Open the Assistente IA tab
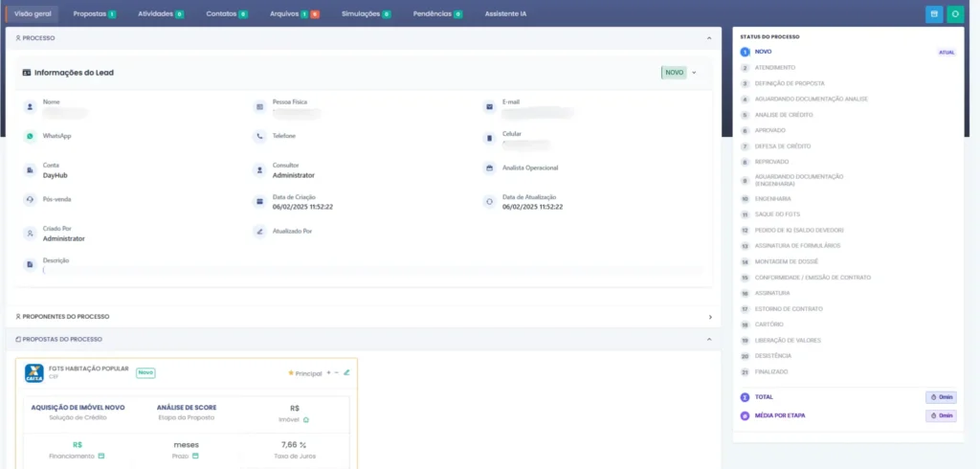This screenshot has height=469, width=980. 505,14
